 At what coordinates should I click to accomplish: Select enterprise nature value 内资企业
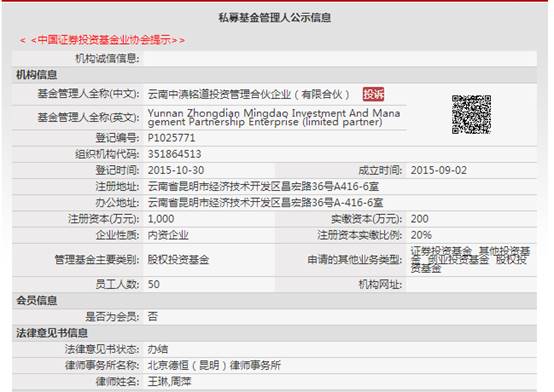168,235
